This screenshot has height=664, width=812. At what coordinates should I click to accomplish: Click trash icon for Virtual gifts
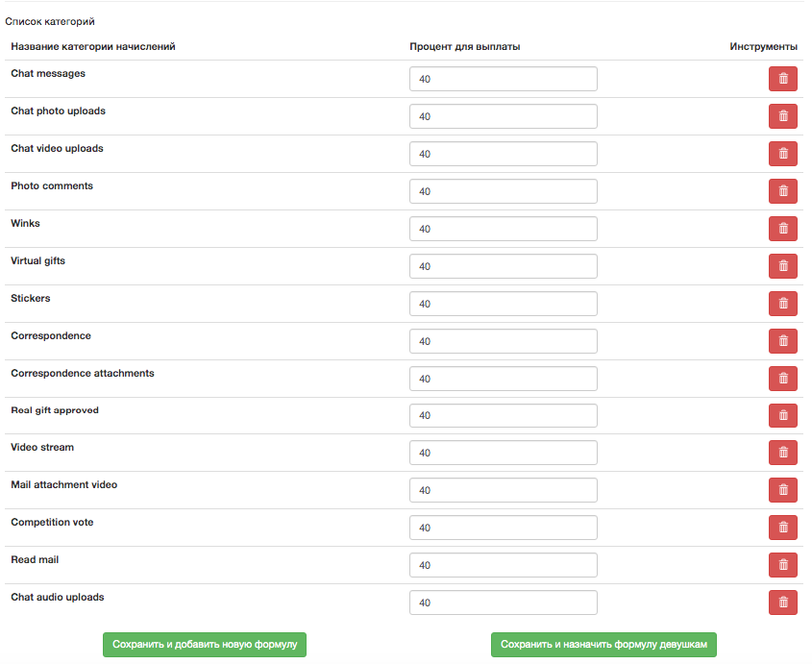(x=782, y=266)
